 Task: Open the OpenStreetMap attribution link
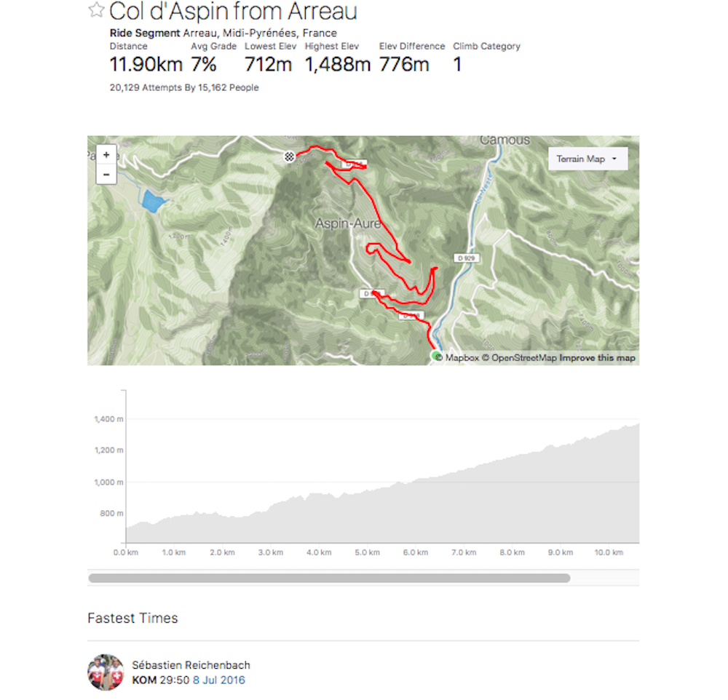coord(523,358)
